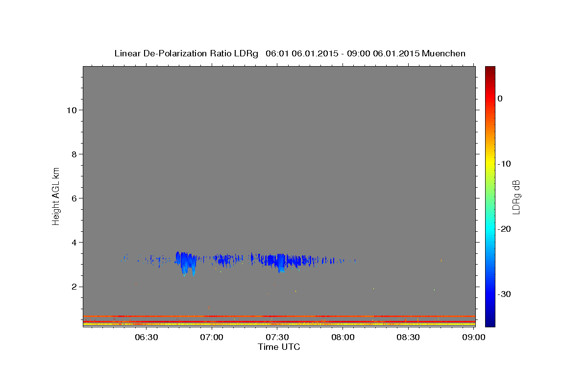
Task: Click the 'Muenchen' location text in the title
Action: 444,53
